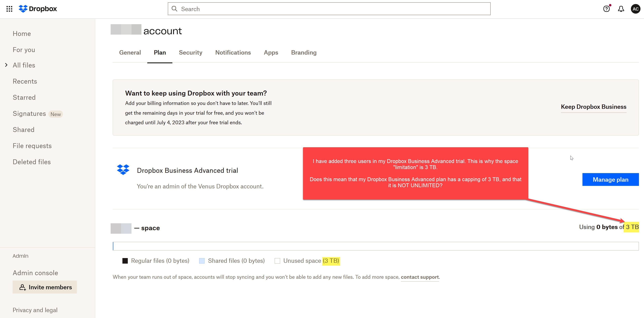The image size is (644, 318).
Task: Open Starred in sidebar
Action: (24, 97)
